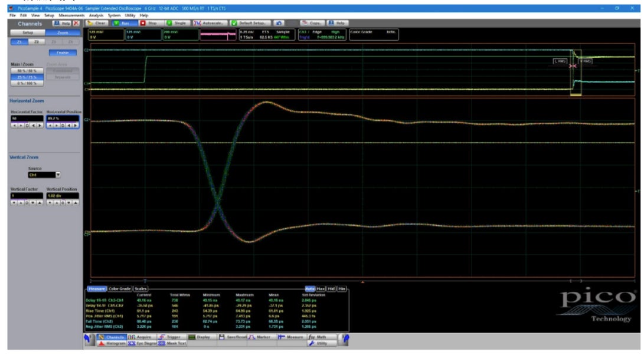Screen dimensions: 644x355
Task: Start a Single acquisition
Action: tap(177, 23)
